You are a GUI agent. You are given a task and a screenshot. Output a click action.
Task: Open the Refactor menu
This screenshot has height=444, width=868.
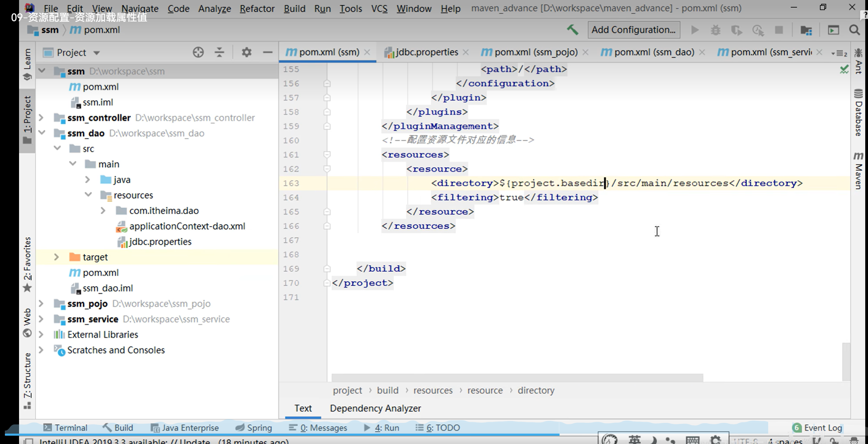pyautogui.click(x=257, y=8)
